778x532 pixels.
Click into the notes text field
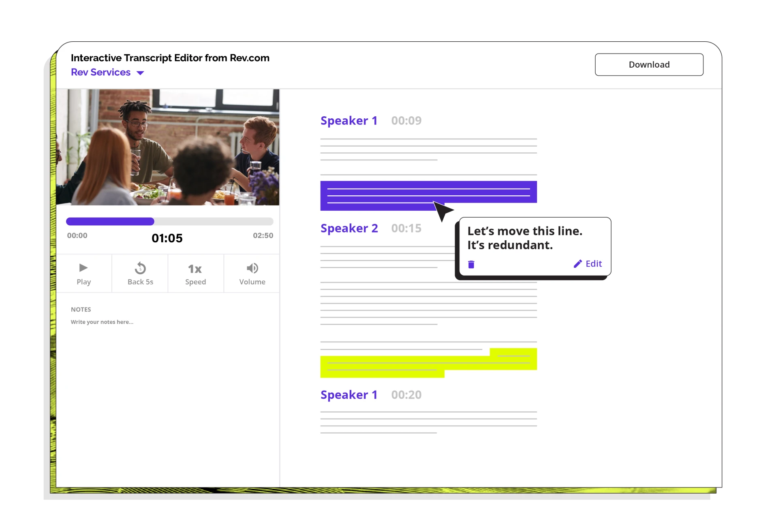pos(102,322)
